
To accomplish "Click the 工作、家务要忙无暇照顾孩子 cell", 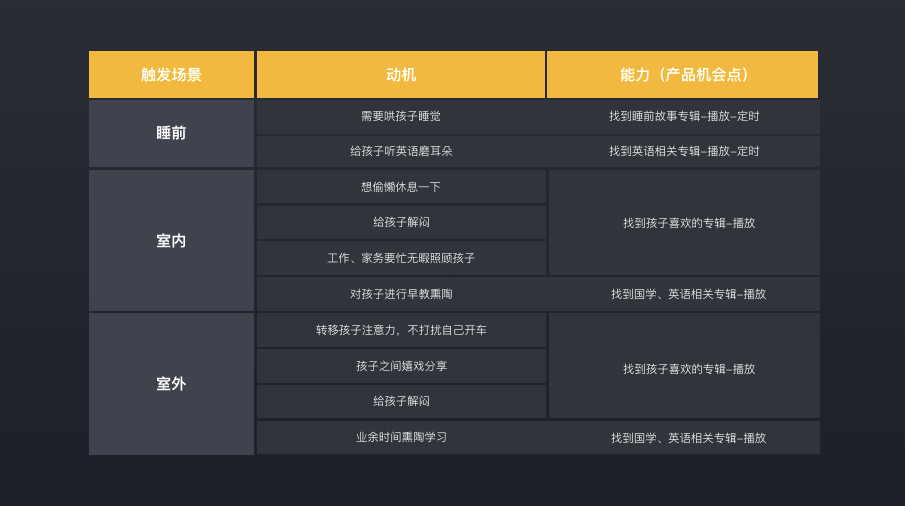I will point(401,258).
